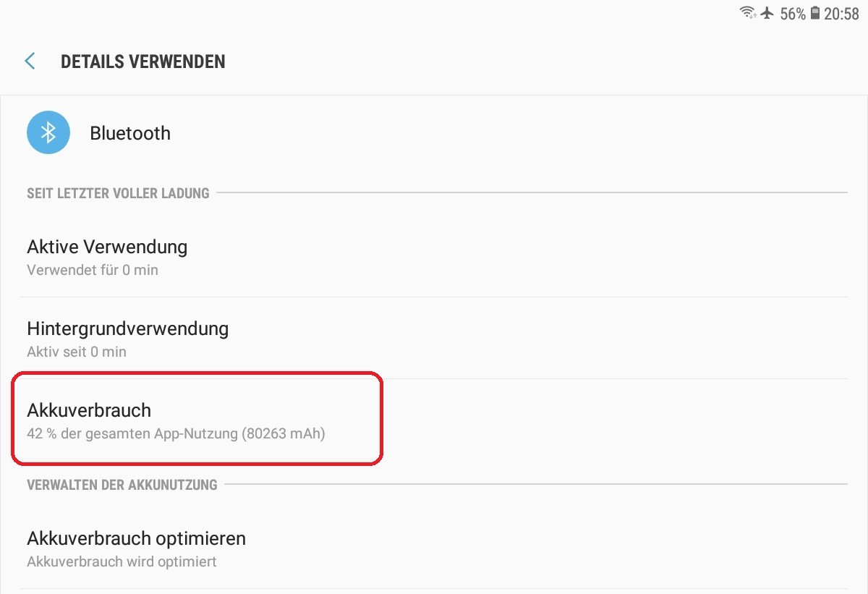Select the Bluetooth app name label
Viewport: 868px width, 594px height.
coord(130,133)
